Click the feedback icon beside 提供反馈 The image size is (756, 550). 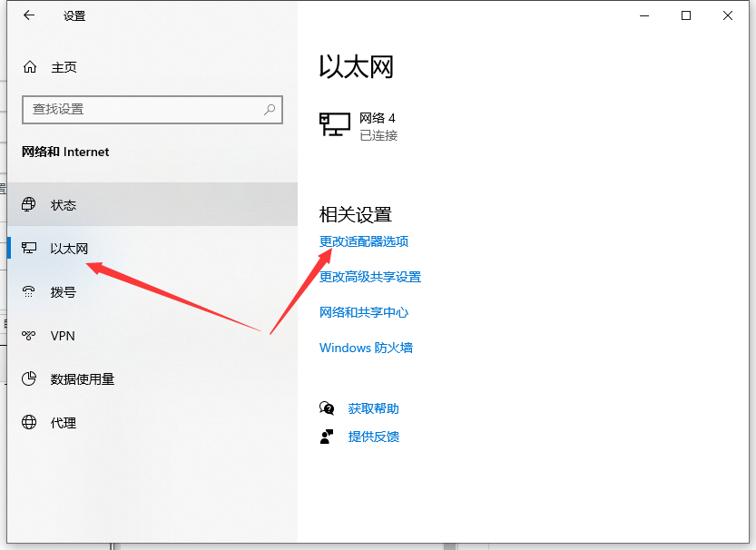pyautogui.click(x=327, y=437)
